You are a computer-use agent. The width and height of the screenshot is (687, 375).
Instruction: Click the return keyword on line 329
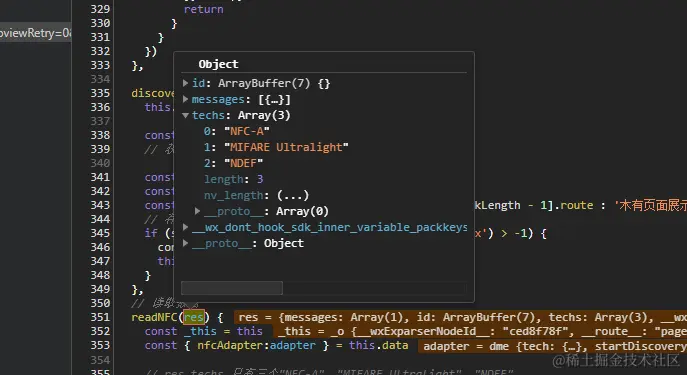pyautogui.click(x=203, y=9)
